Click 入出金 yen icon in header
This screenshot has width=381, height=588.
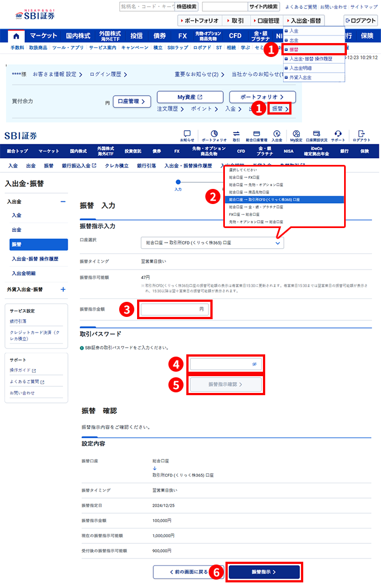click(x=277, y=136)
